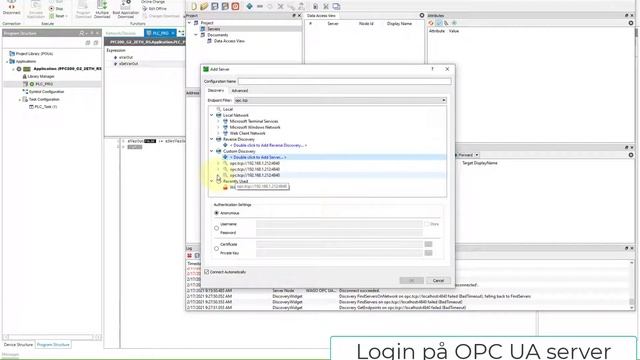Image resolution: width=640 pixels, height=360 pixels.
Task: Select Task Configuration in Program Structure
Action: pyautogui.click(x=44, y=100)
